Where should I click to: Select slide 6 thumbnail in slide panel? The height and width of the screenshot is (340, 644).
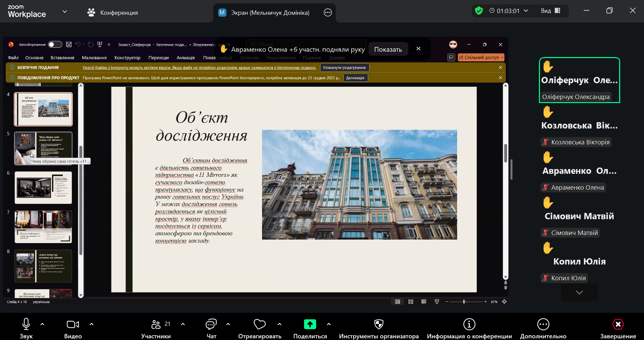coord(43,188)
